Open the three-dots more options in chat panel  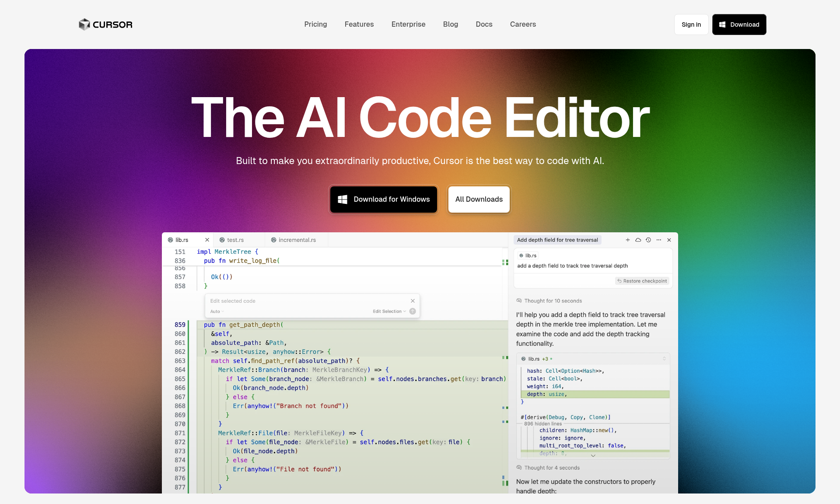pyautogui.click(x=659, y=240)
